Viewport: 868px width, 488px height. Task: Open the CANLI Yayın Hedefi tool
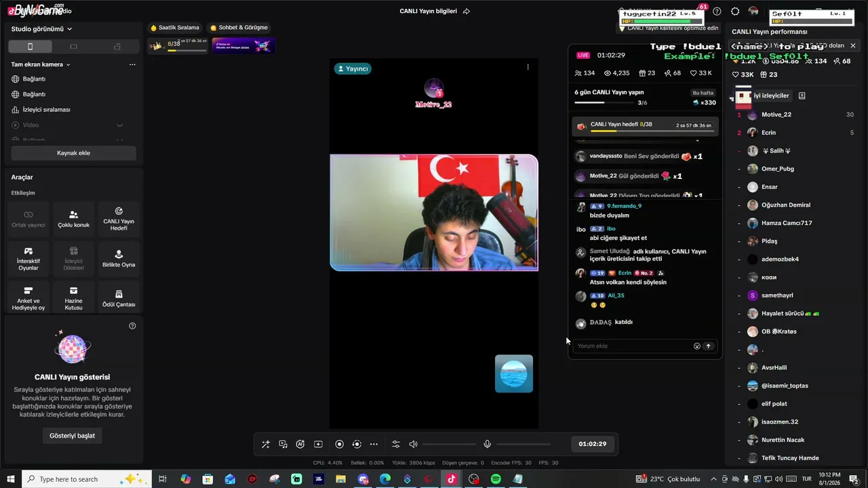click(119, 219)
